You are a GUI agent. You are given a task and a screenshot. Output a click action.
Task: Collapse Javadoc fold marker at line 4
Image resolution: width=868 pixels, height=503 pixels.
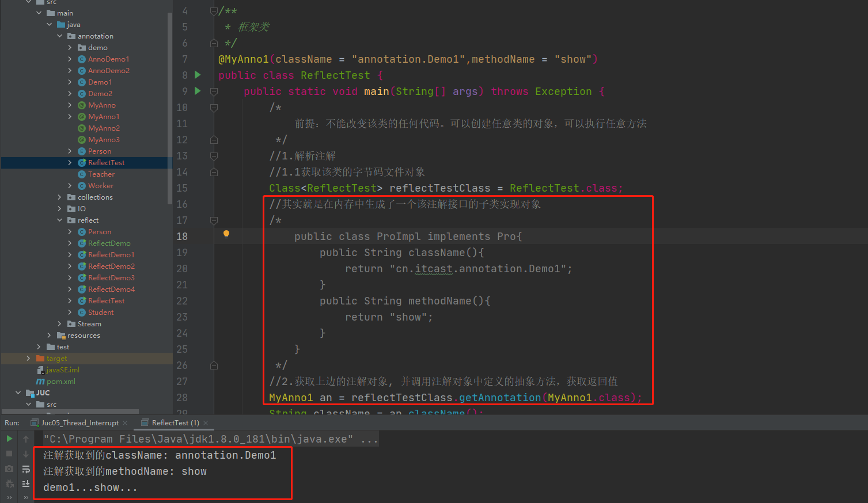214,10
